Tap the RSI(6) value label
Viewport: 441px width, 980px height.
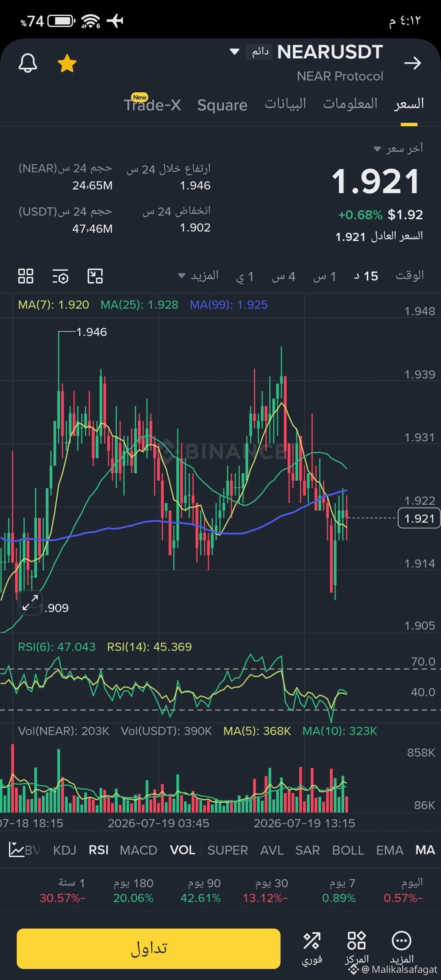point(57,647)
